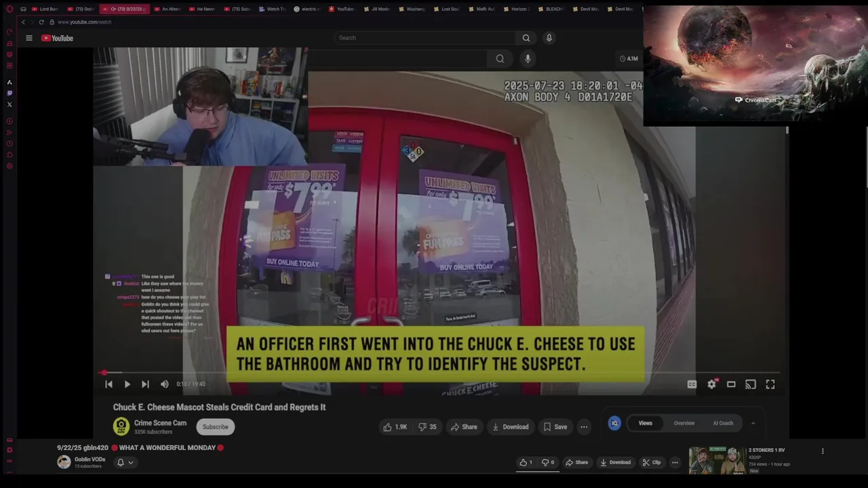This screenshot has height=488, width=868.
Task: Click the blue IQ extension icon
Action: pos(614,423)
